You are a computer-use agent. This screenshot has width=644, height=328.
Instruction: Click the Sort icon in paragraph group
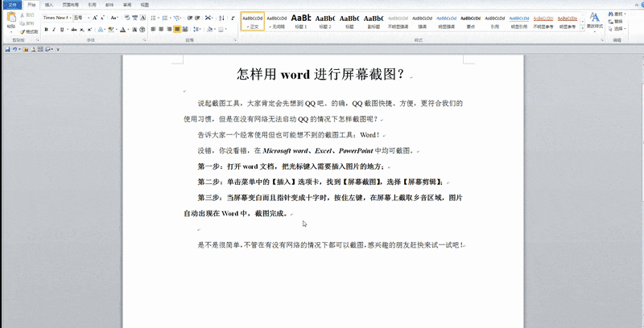pos(221,18)
